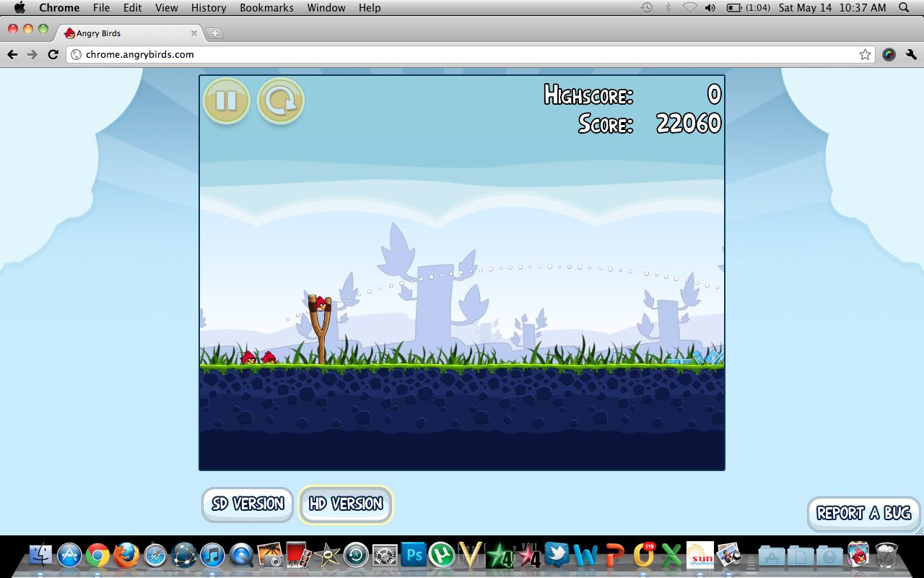Open the File menu
The image size is (924, 578).
click(101, 8)
